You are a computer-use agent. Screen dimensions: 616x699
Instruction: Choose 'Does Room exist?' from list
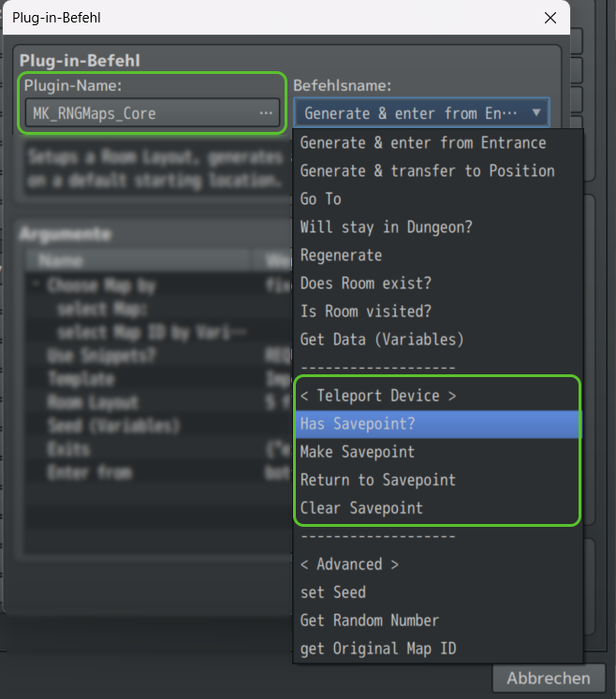click(438, 284)
